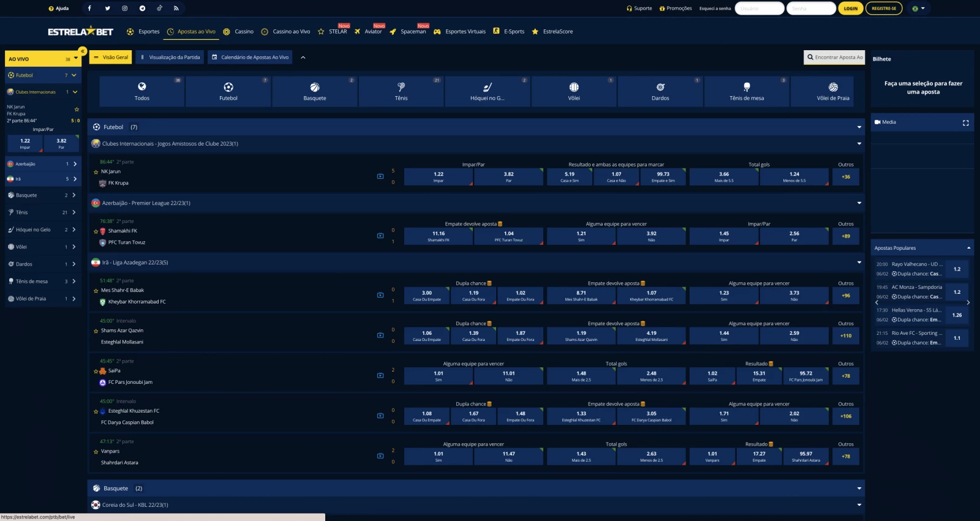980x521 pixels.
Task: Open match tracker icon for Shamakhi FK match
Action: pos(380,236)
